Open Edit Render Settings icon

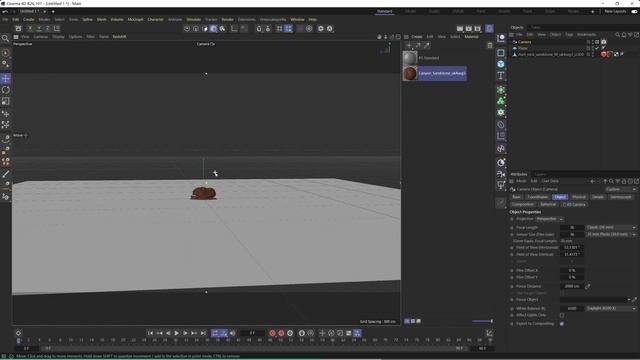(x=478, y=29)
